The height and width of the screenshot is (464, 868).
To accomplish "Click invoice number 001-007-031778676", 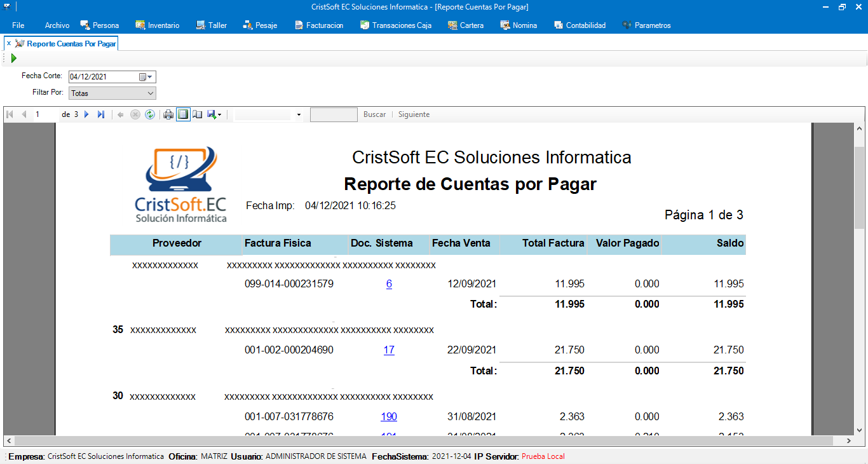I will pos(289,416).
